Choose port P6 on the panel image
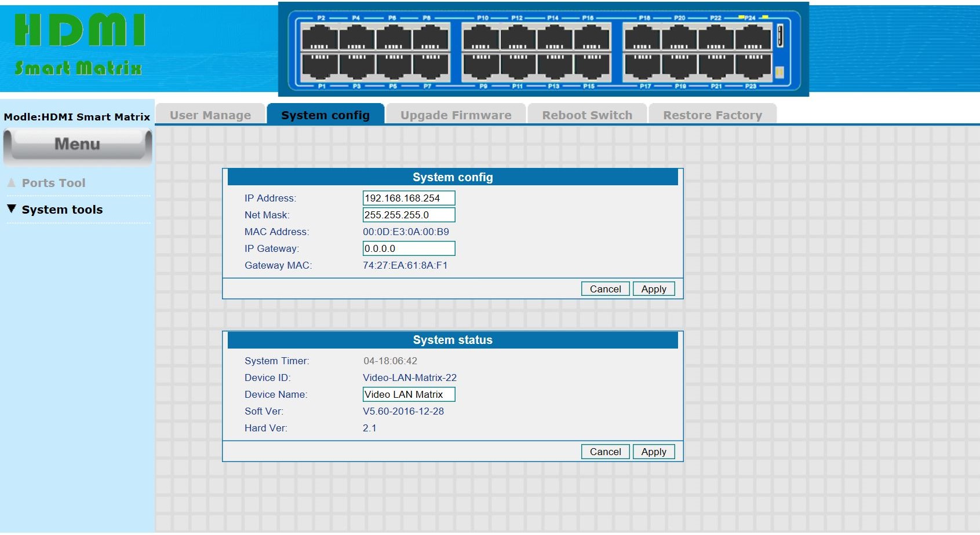Viewport: 980px width, 535px height. pos(394,38)
